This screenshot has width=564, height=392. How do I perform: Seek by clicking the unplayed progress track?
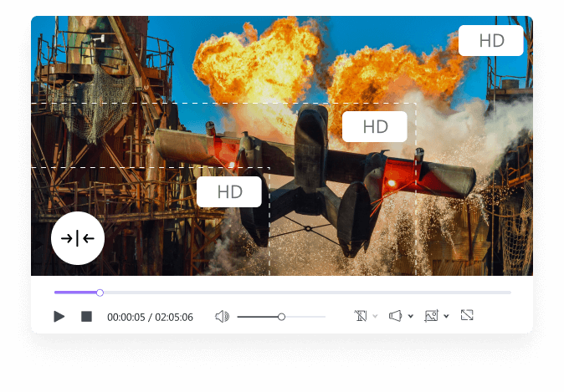(307, 293)
